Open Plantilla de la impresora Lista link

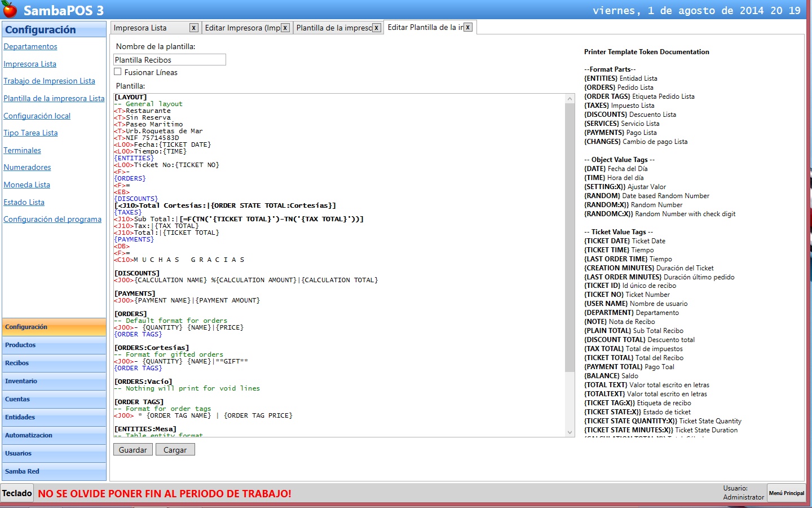(x=54, y=98)
